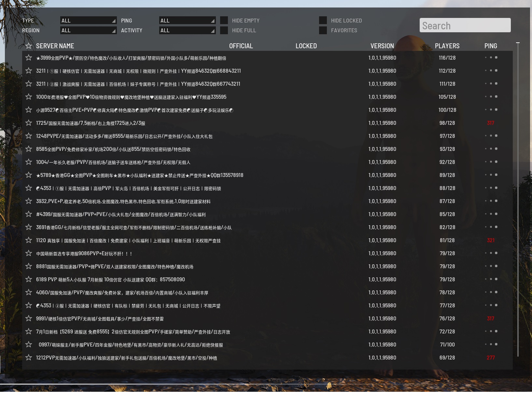Select the 69/128 players cell
532x396 pixels.
tap(447, 358)
